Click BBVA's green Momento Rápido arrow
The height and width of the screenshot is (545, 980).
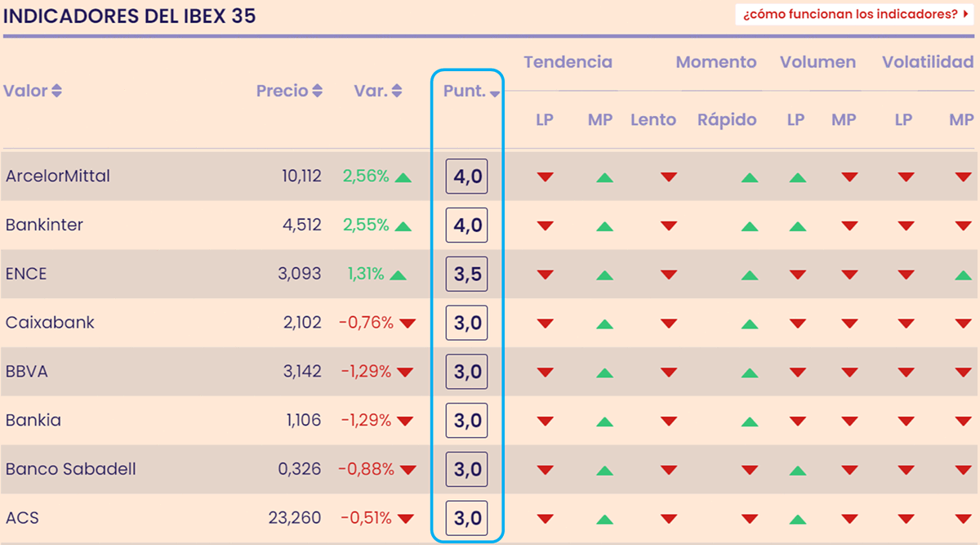click(750, 373)
